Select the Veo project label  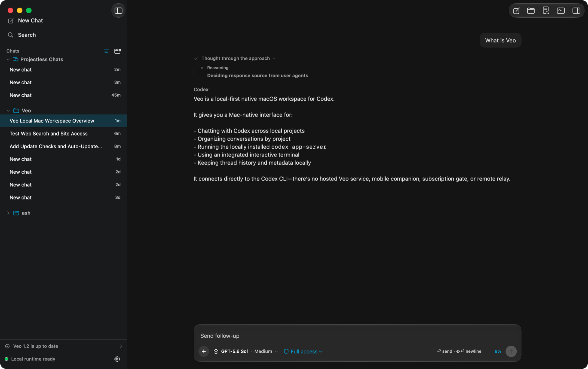26,110
